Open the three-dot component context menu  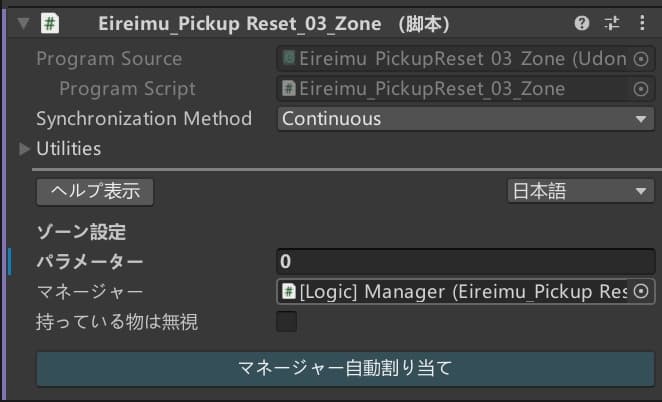point(642,23)
